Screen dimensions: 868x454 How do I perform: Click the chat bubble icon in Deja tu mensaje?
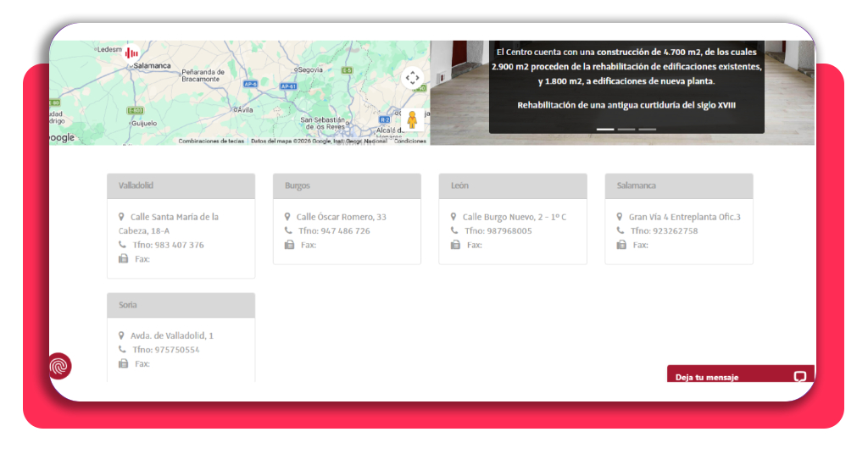800,377
